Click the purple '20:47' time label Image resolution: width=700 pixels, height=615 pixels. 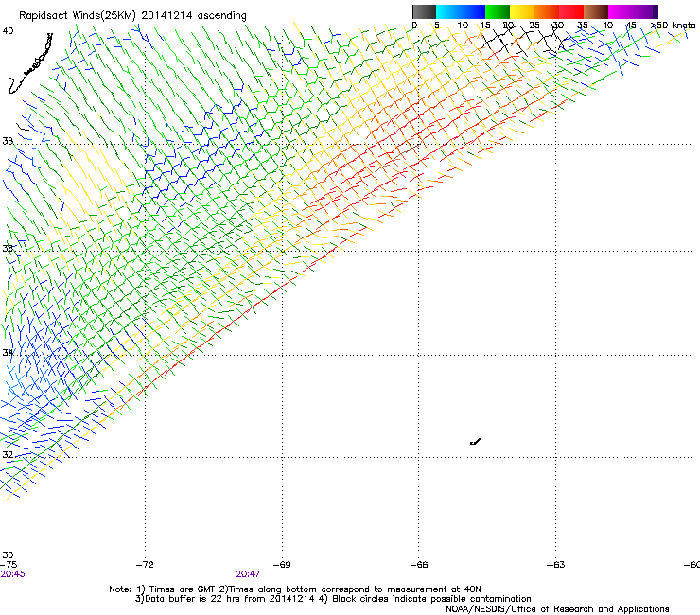coord(248,574)
